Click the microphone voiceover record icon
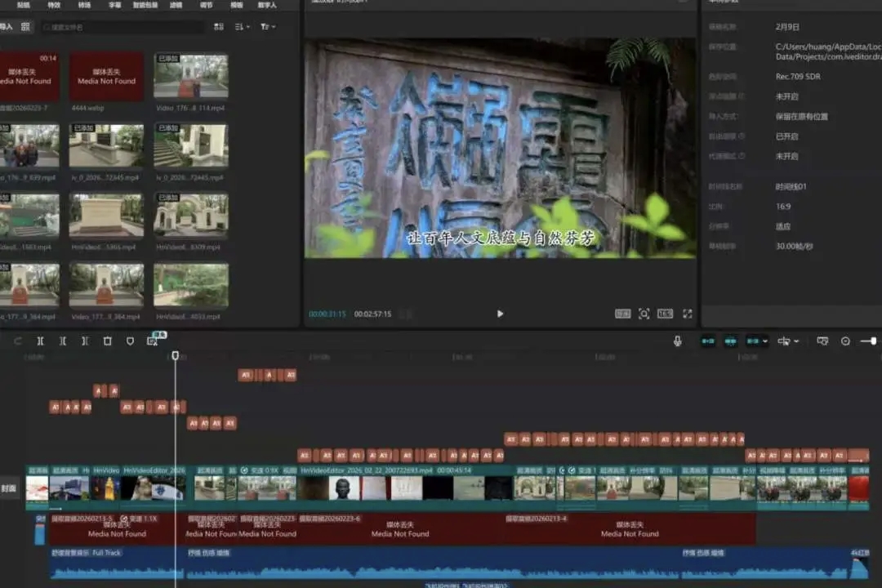This screenshot has height=588, width=882. point(677,341)
